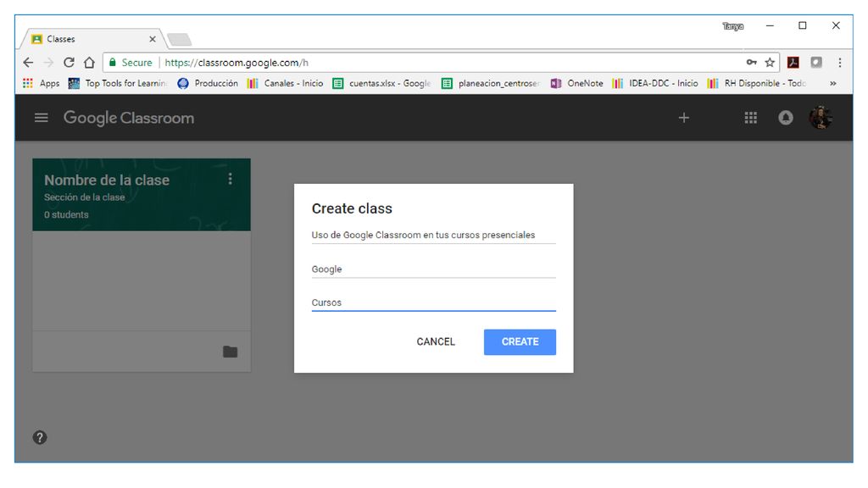868x488 pixels.
Task: Select the Classes browser tab
Action: (x=92, y=39)
